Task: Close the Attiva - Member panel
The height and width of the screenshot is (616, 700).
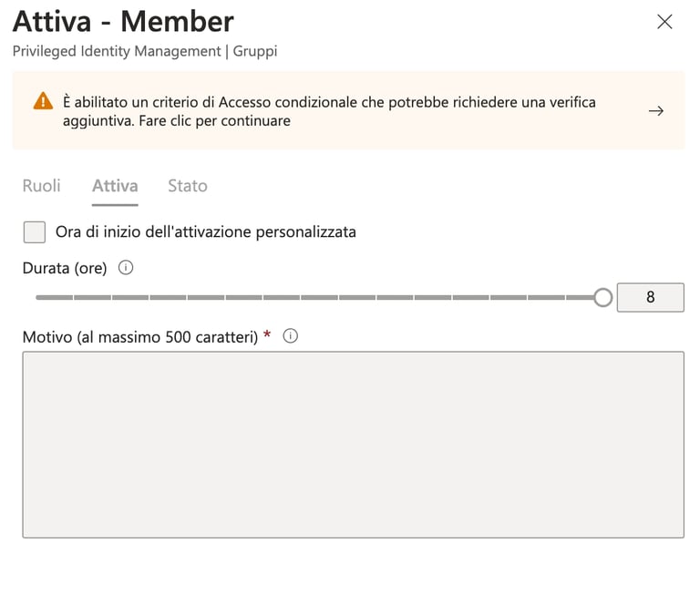Action: coord(664,22)
